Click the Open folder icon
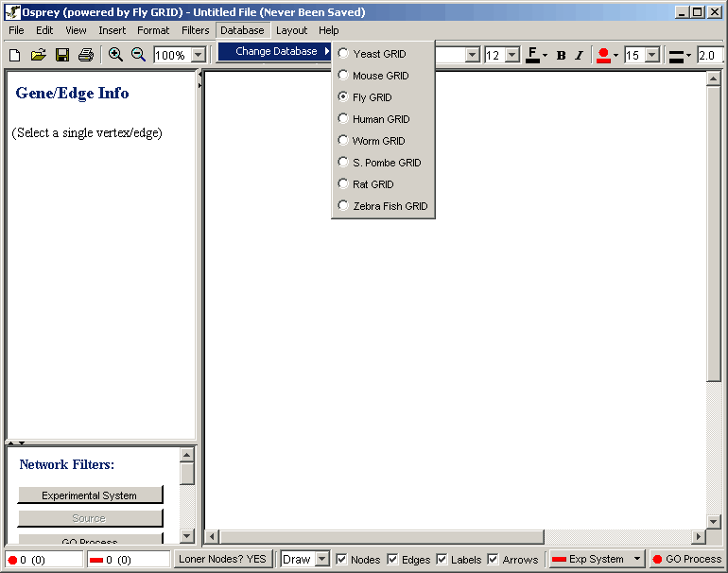 (x=38, y=55)
